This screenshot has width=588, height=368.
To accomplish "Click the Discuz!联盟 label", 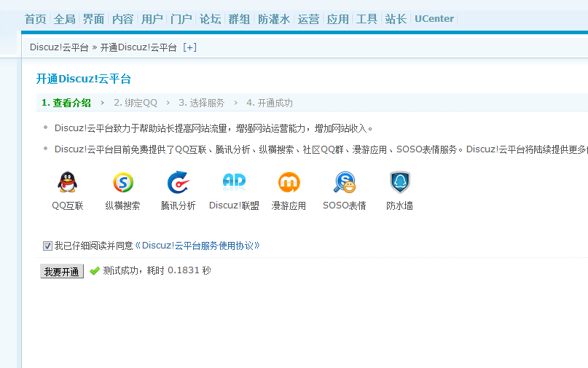I will tap(234, 205).
